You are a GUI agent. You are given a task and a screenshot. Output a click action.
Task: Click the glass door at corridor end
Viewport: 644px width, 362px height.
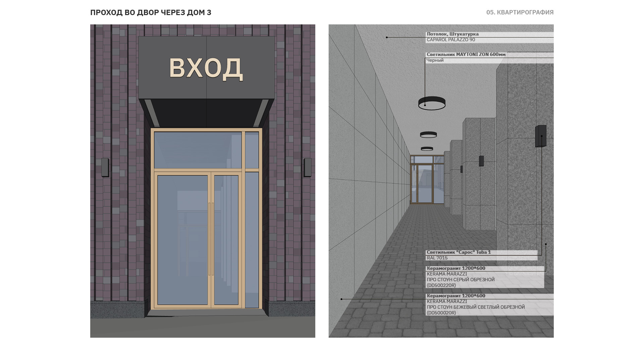tap(425, 184)
